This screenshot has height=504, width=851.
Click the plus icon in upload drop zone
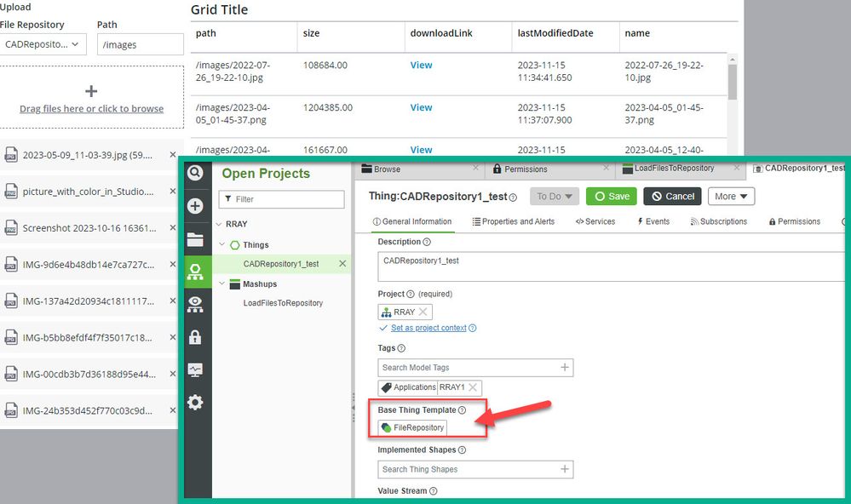[x=91, y=91]
